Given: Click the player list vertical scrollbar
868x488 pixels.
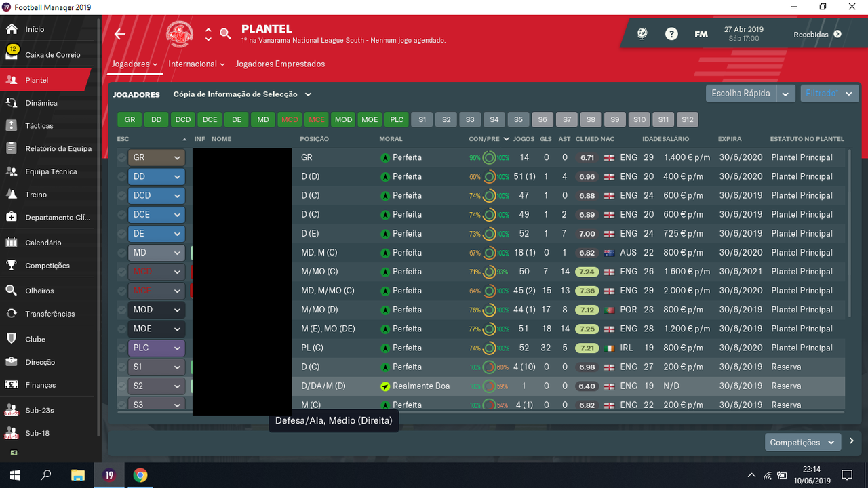Looking at the screenshot, I should pos(848,234).
